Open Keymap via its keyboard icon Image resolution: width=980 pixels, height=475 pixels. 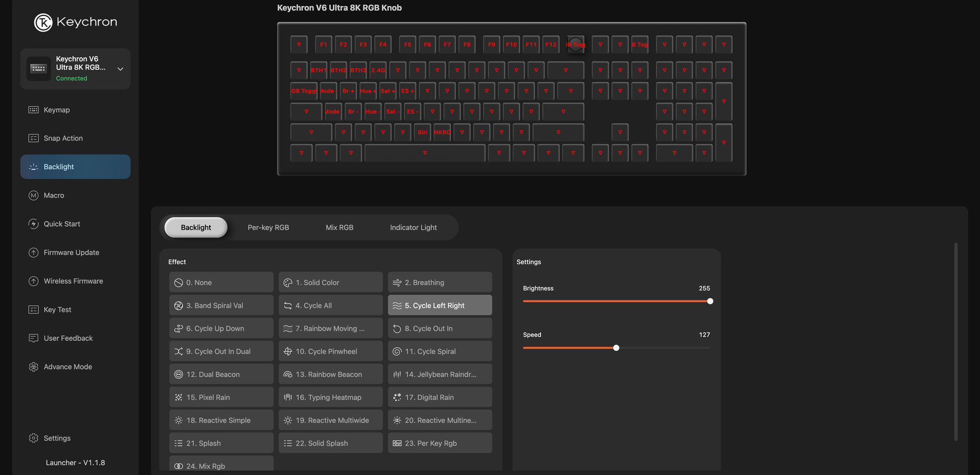pyautogui.click(x=33, y=110)
